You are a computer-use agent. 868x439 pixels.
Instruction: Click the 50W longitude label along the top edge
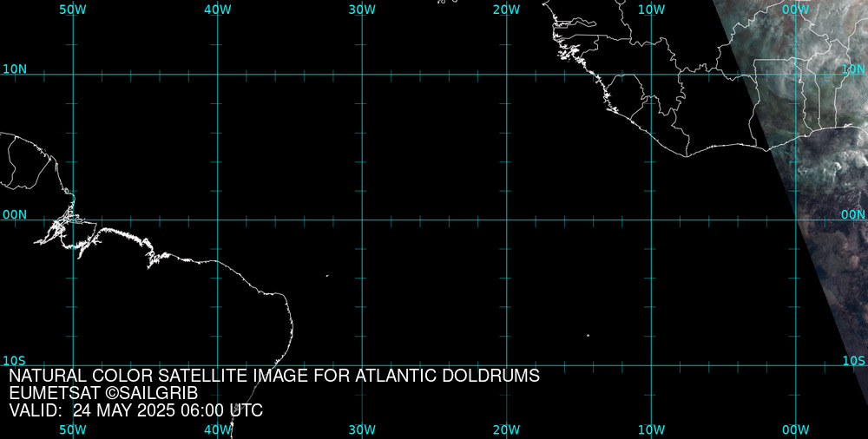(73, 10)
